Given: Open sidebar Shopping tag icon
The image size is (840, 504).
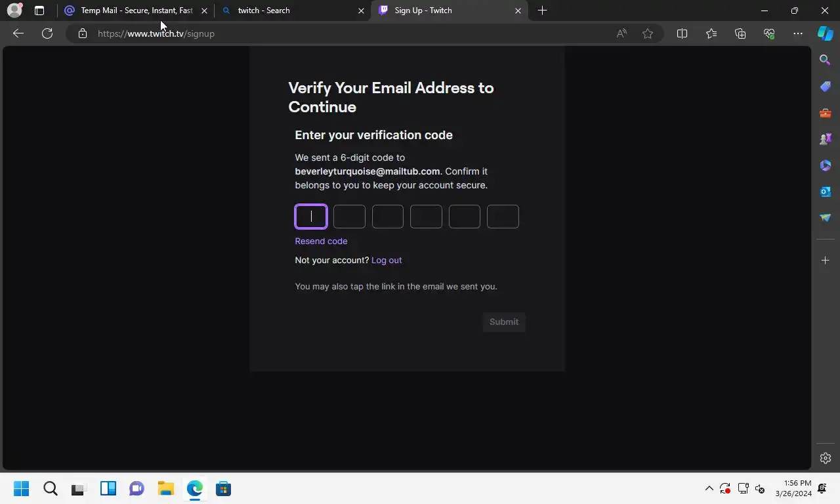Looking at the screenshot, I should (826, 87).
